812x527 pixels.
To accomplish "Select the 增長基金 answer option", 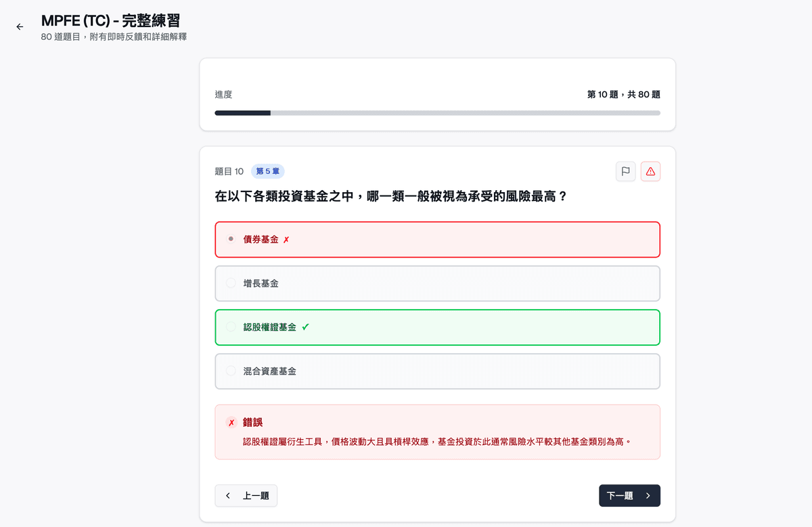I will (x=437, y=283).
